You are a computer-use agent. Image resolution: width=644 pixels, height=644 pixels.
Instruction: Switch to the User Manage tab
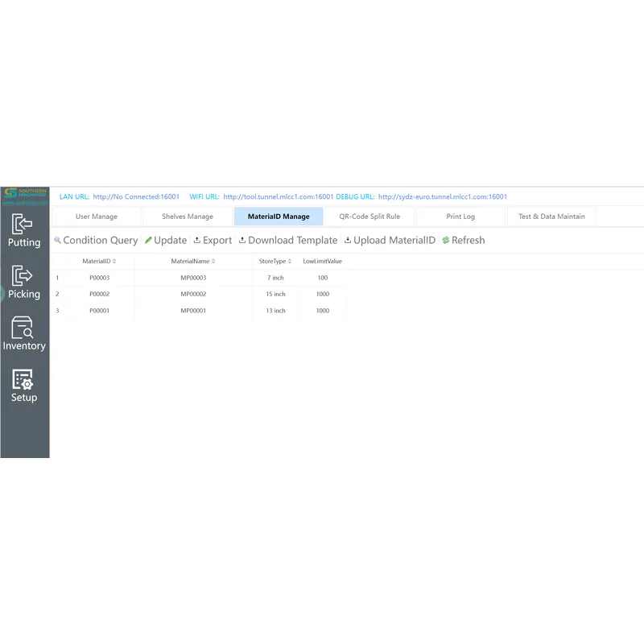click(x=97, y=216)
